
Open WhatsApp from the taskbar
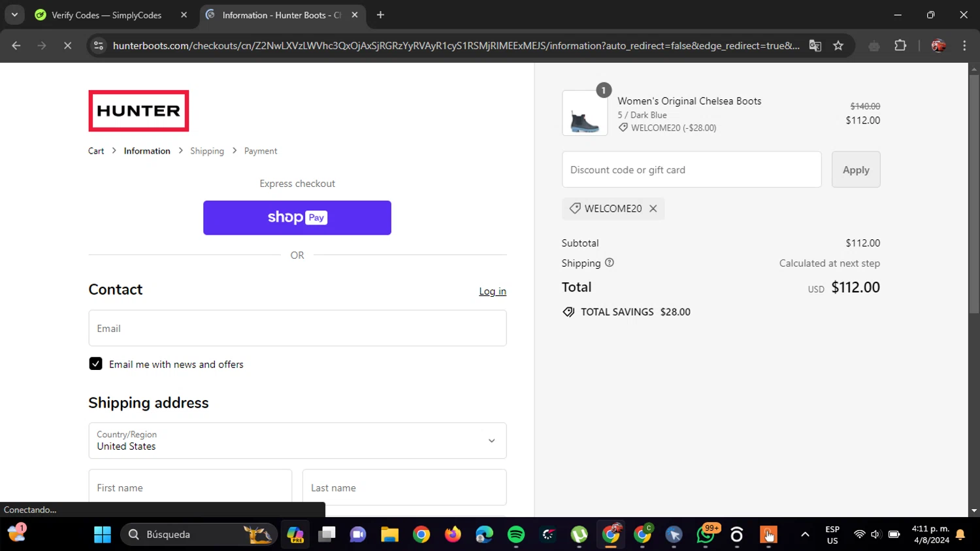(x=706, y=535)
